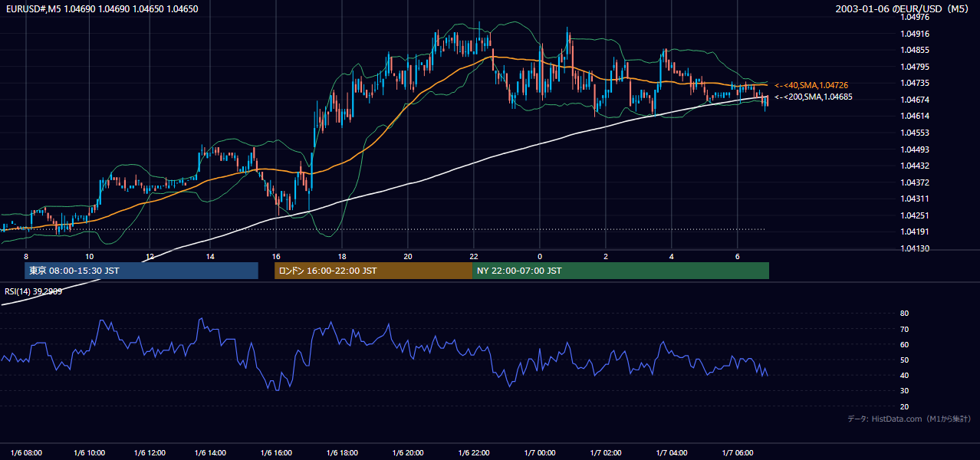Click the RSI 40 level label
The width and height of the screenshot is (980, 460).
(x=904, y=375)
